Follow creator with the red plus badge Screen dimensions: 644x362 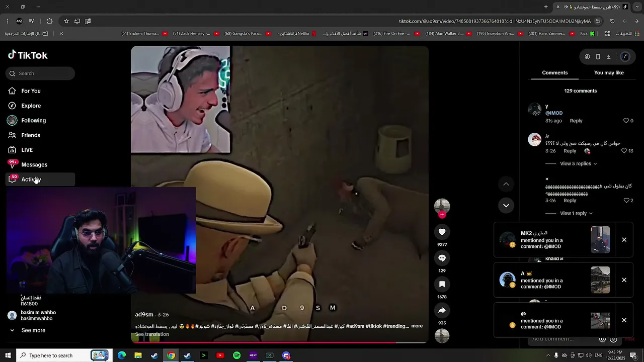pyautogui.click(x=442, y=215)
